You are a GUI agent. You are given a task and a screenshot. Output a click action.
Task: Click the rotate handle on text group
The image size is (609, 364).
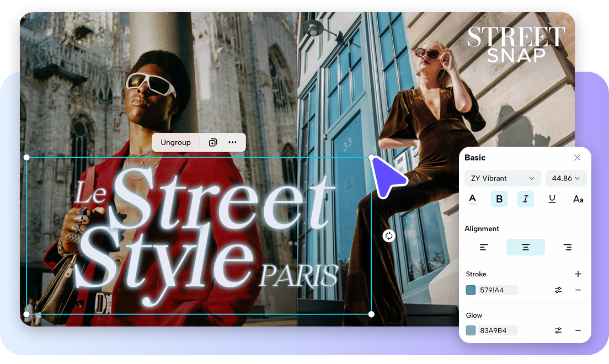389,236
